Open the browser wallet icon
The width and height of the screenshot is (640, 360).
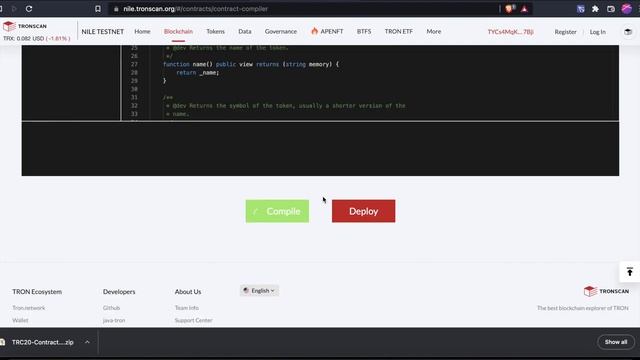click(611, 9)
